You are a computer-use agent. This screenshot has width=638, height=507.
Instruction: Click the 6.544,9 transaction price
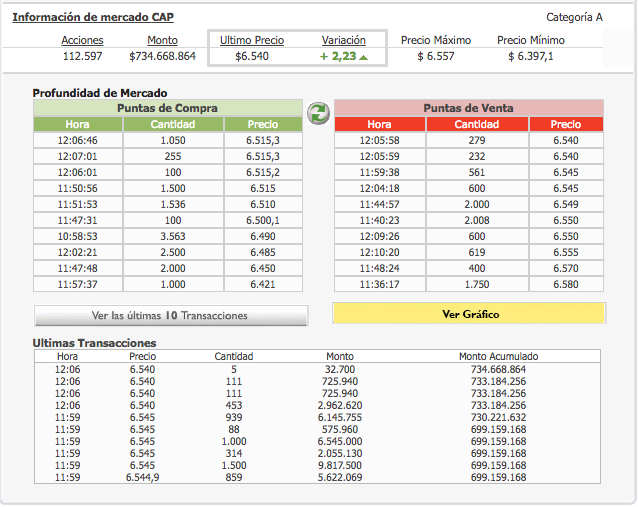(x=142, y=477)
